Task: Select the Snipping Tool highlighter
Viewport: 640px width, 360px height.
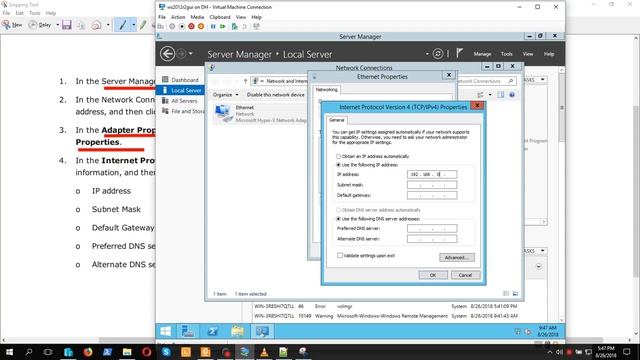Action: click(142, 25)
